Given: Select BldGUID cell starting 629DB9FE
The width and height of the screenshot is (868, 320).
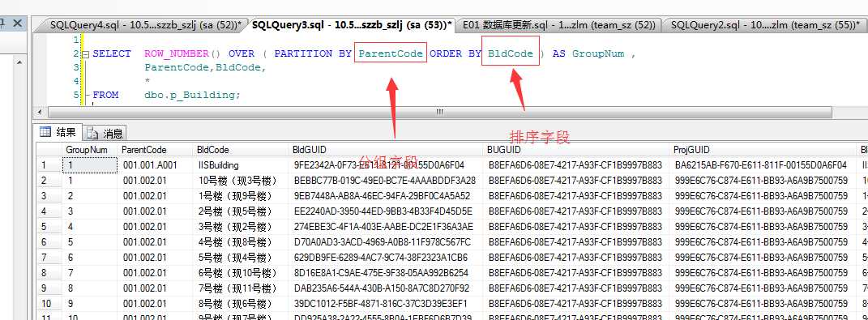Looking at the screenshot, I should pos(385,258).
